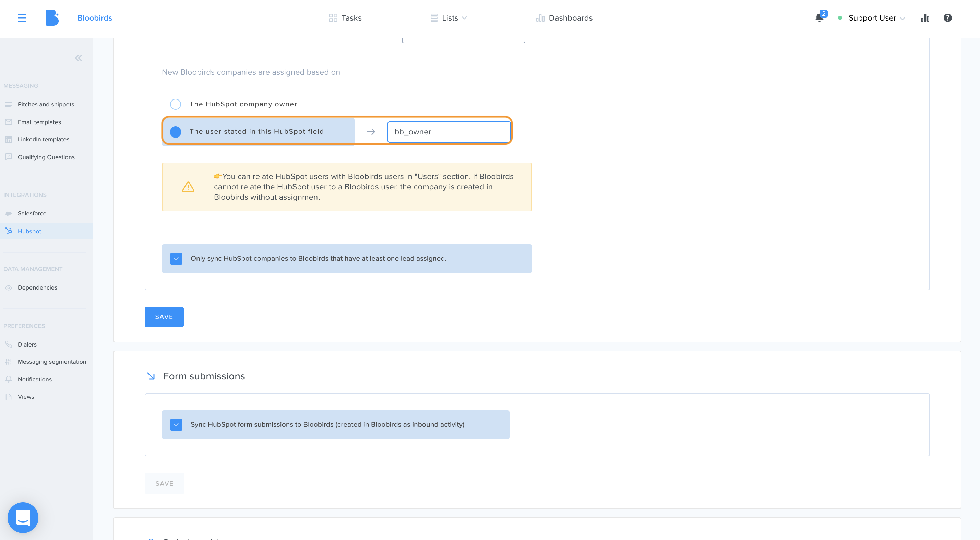Click the green online status dot

840,18
